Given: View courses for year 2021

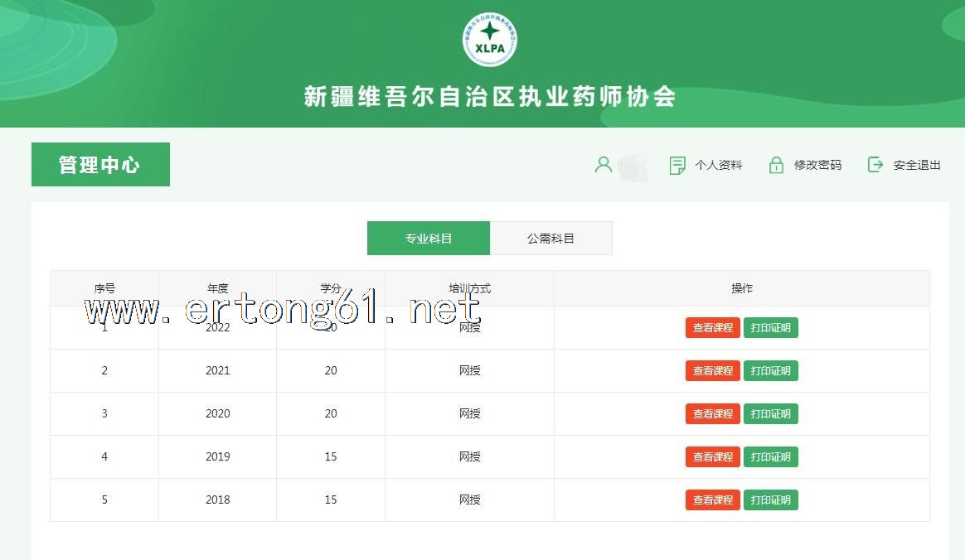Looking at the screenshot, I should pos(713,371).
